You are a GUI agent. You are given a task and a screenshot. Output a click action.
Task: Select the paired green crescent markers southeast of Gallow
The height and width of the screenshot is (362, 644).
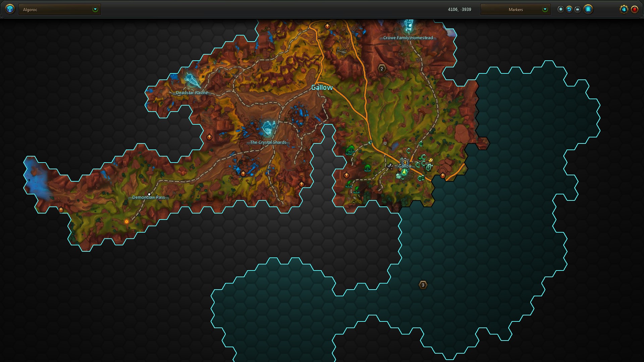421,178
